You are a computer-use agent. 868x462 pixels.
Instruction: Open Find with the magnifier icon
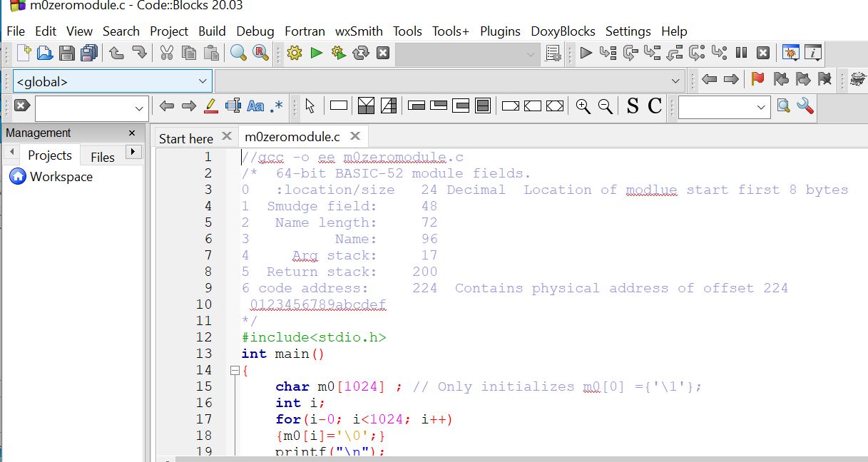[x=238, y=53]
